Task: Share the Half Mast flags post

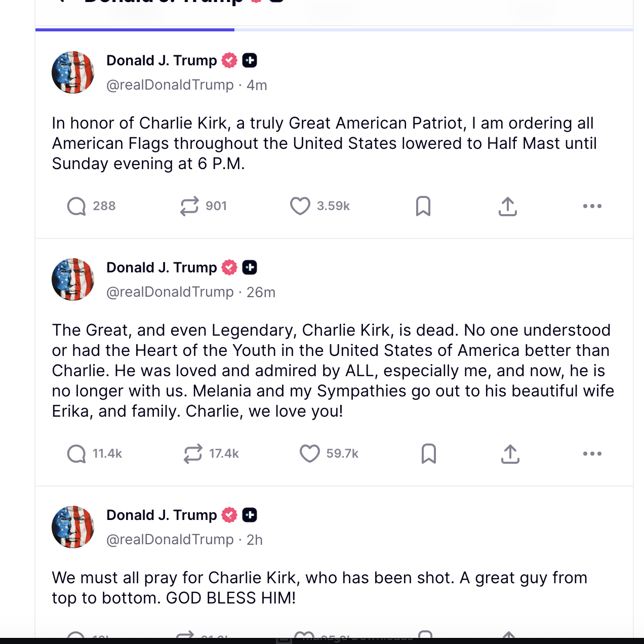Action: [x=508, y=206]
